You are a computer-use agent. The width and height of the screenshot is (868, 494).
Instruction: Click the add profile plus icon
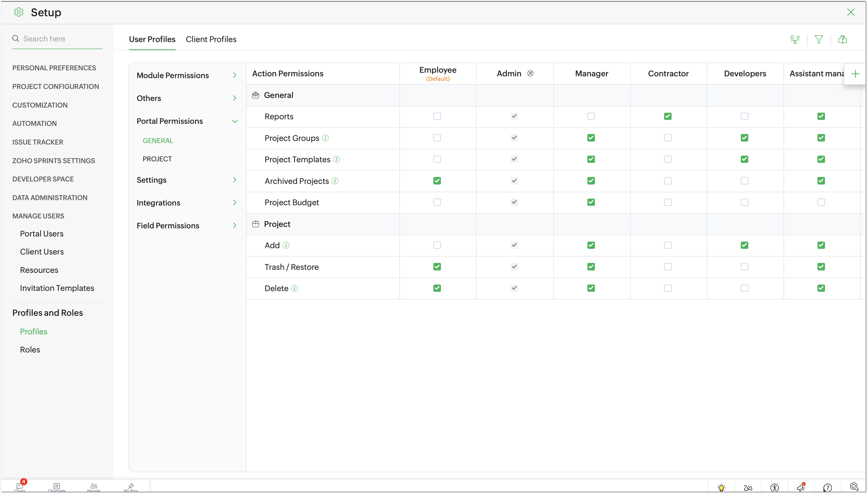pyautogui.click(x=855, y=74)
